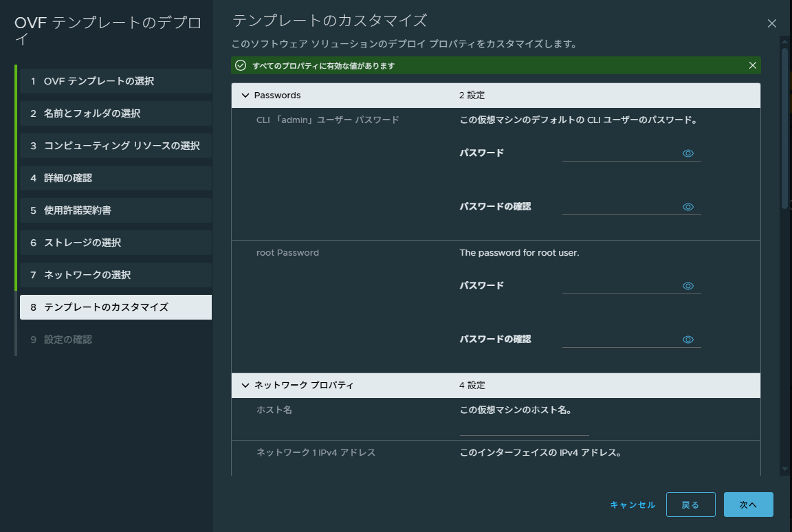Close the OVF template deployment dialog
Screen dimensions: 792x532
[771, 23]
